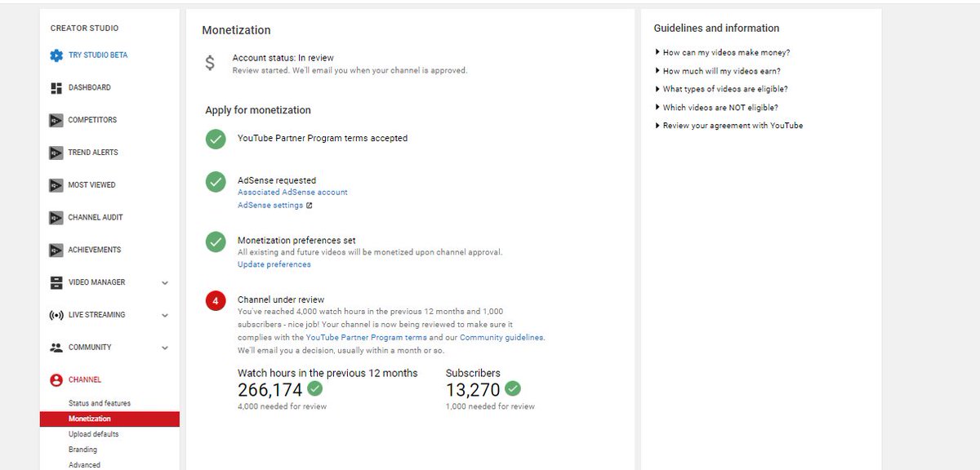Screen dimensions: 980x470
Task: Expand 'How much will my videos earn?'
Action: click(717, 71)
